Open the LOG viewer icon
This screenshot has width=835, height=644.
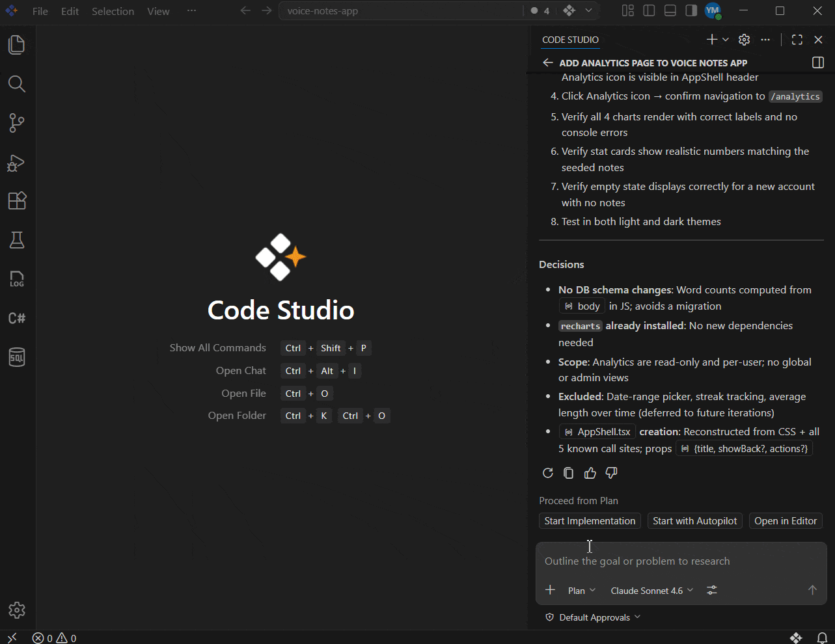[17, 279]
